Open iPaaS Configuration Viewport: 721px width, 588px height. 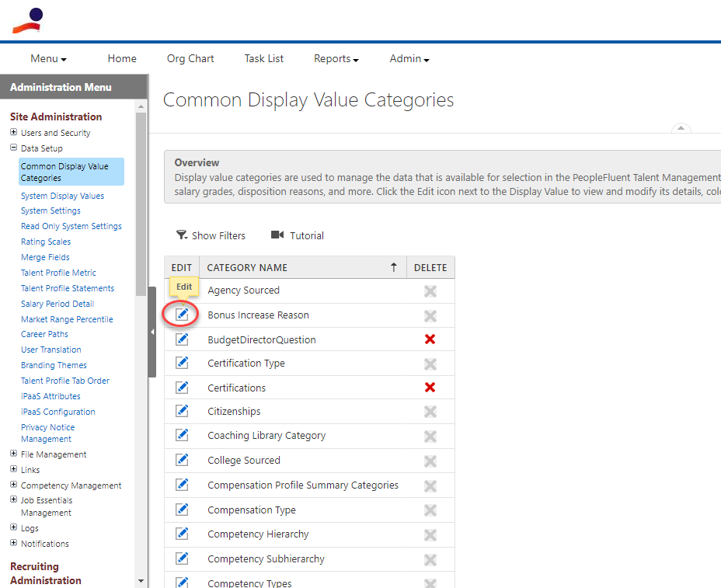pyautogui.click(x=58, y=412)
